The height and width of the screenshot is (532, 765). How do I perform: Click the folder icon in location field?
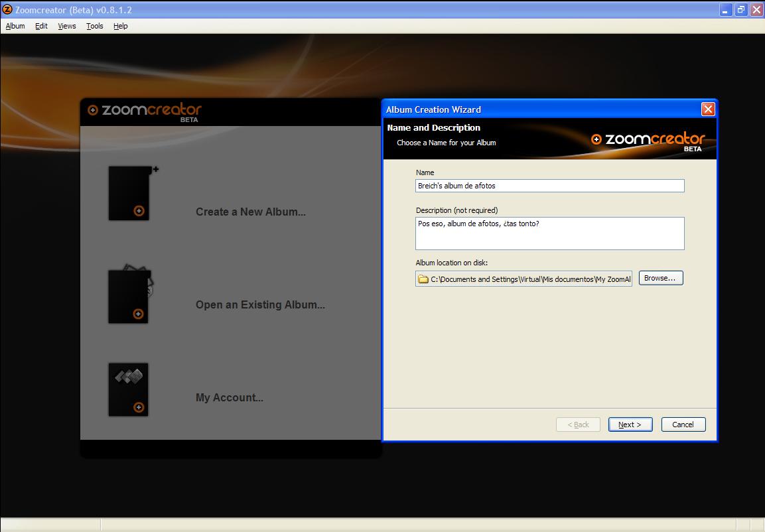point(423,279)
